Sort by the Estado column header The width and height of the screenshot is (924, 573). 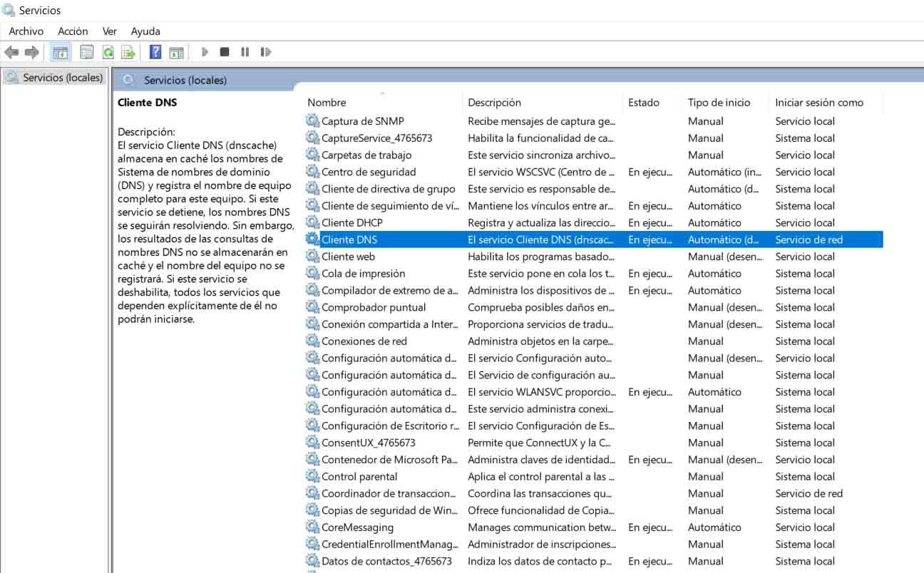pos(644,103)
